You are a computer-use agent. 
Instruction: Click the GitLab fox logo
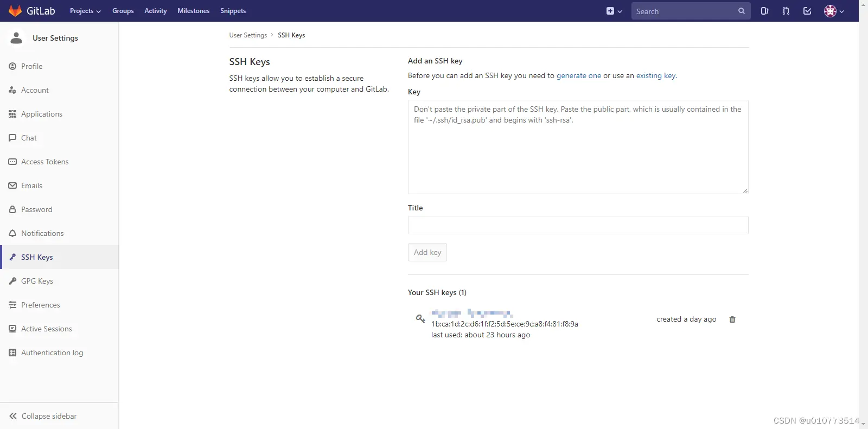tap(15, 11)
